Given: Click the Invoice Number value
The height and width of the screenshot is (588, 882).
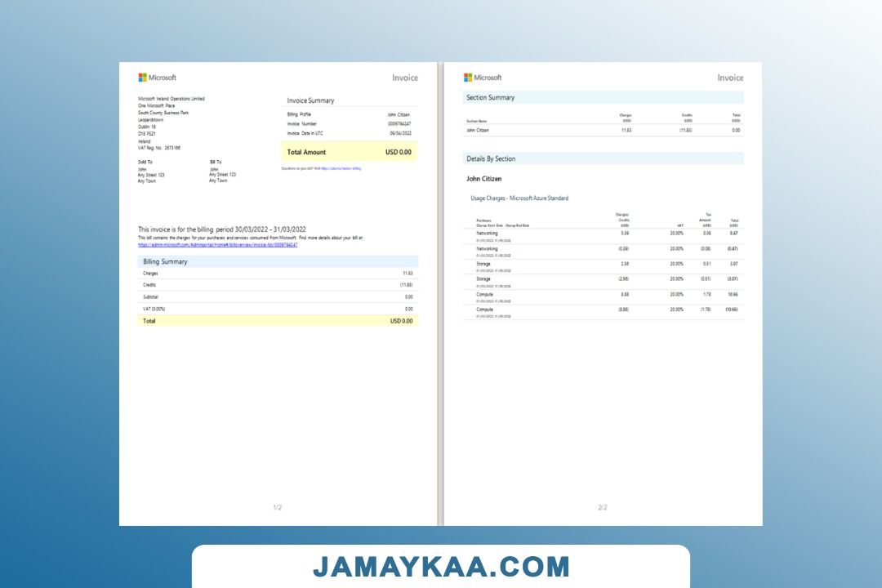Looking at the screenshot, I should tap(399, 123).
